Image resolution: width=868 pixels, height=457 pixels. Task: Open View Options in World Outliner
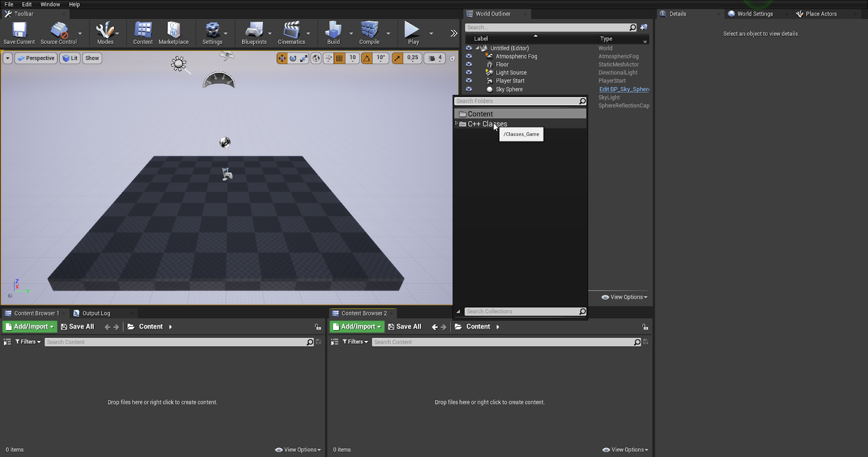pyautogui.click(x=624, y=297)
